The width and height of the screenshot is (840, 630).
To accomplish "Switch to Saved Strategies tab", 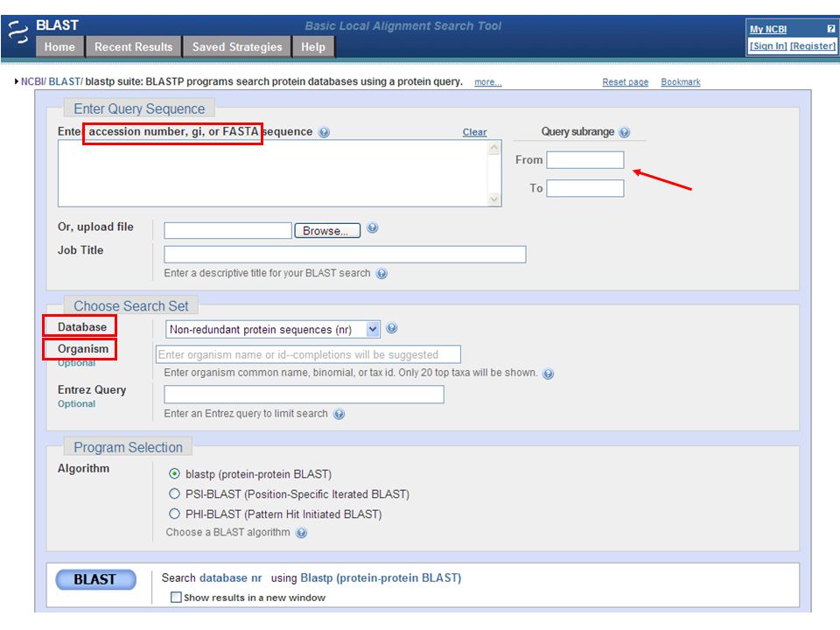I will pos(237,47).
